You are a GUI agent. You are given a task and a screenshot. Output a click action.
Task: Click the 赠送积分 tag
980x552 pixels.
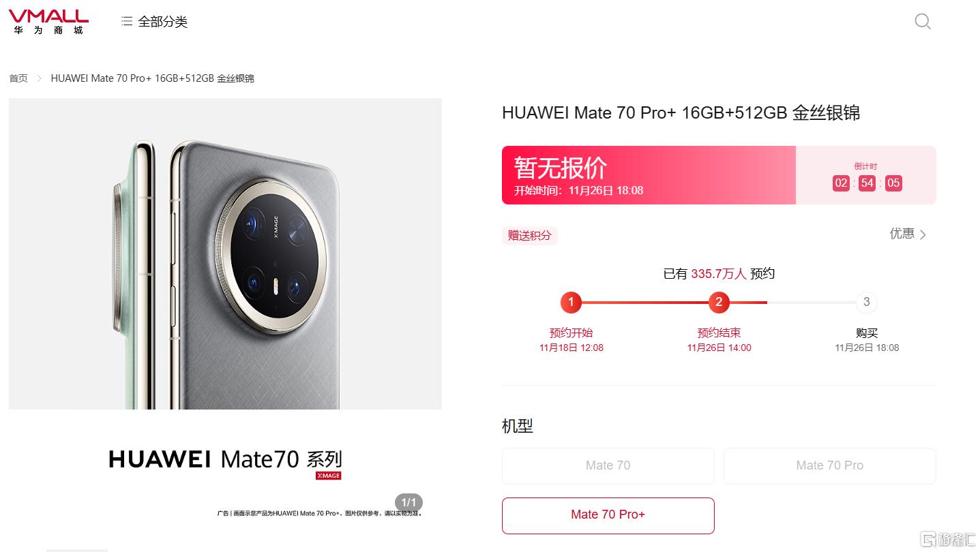pos(530,236)
